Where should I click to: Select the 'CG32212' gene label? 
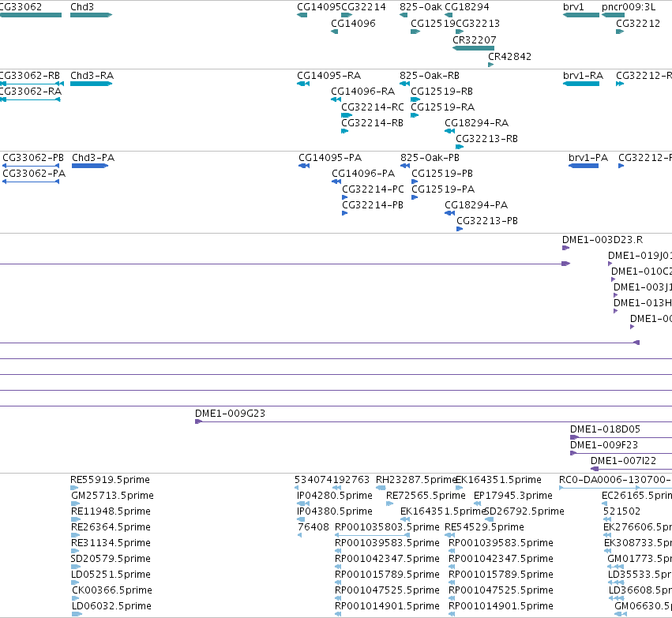coord(638,24)
